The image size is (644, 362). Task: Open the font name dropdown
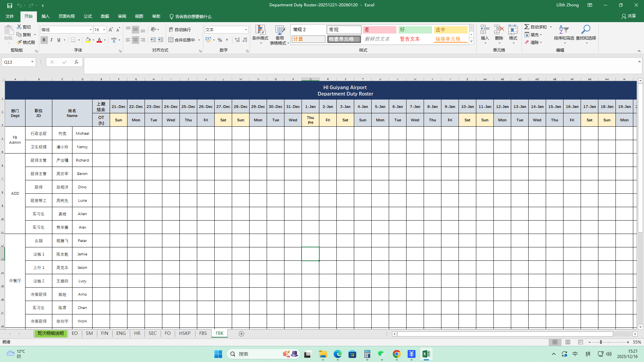tap(91, 30)
